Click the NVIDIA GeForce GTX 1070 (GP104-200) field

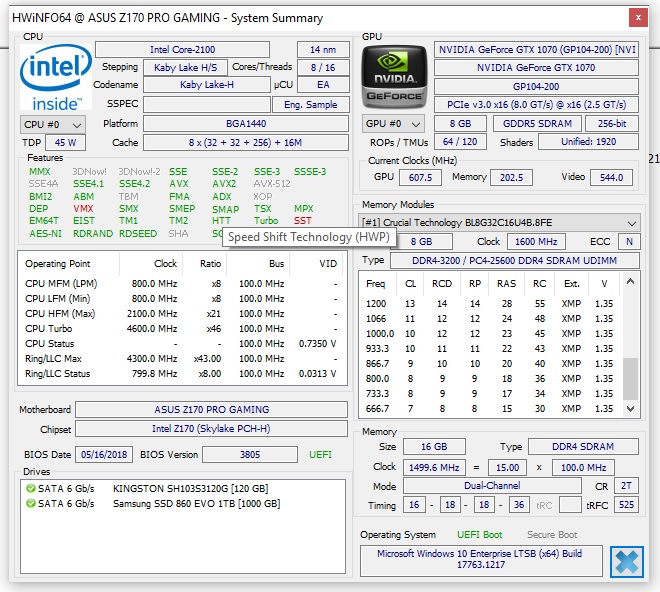[536, 50]
